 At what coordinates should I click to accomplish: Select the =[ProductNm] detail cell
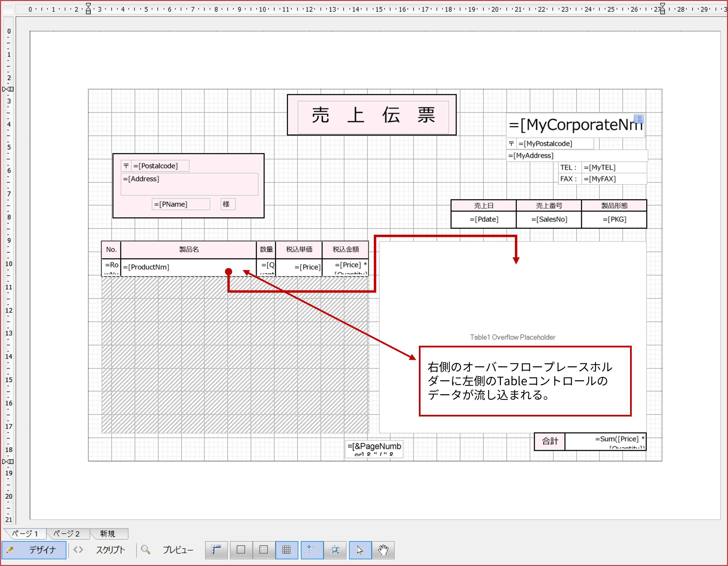pos(189,267)
